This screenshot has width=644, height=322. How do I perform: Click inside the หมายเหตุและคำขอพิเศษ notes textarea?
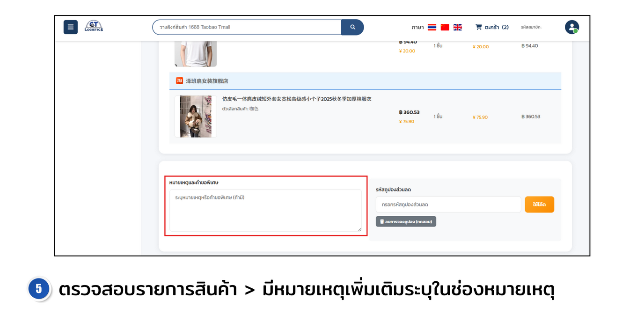pyautogui.click(x=265, y=211)
